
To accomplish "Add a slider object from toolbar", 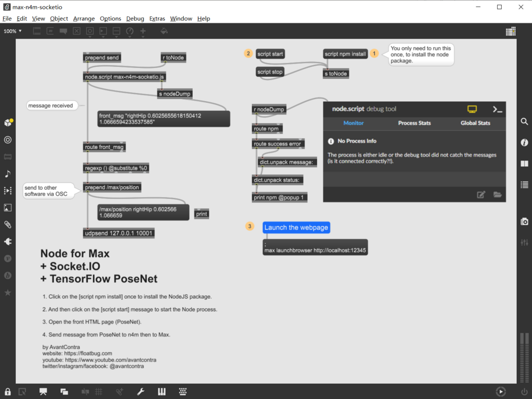I will [x=116, y=31].
